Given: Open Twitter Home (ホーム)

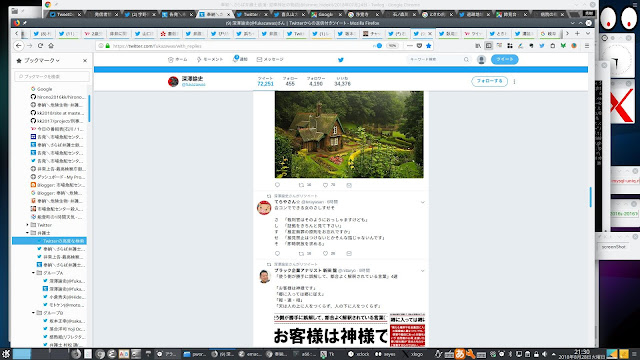Looking at the screenshot, I should tap(178, 60).
